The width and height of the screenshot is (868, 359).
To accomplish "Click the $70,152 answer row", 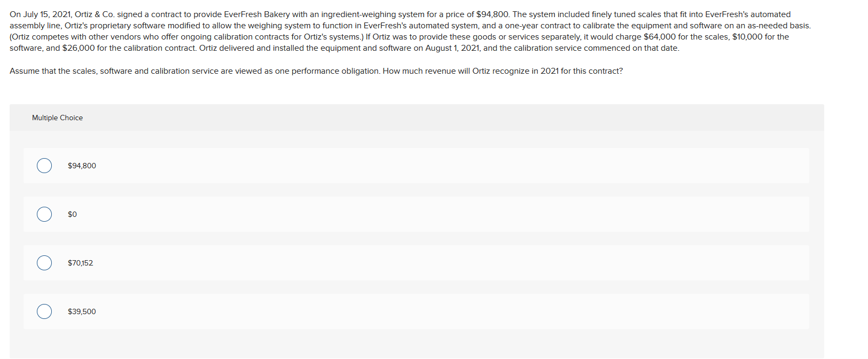I will [374, 263].
